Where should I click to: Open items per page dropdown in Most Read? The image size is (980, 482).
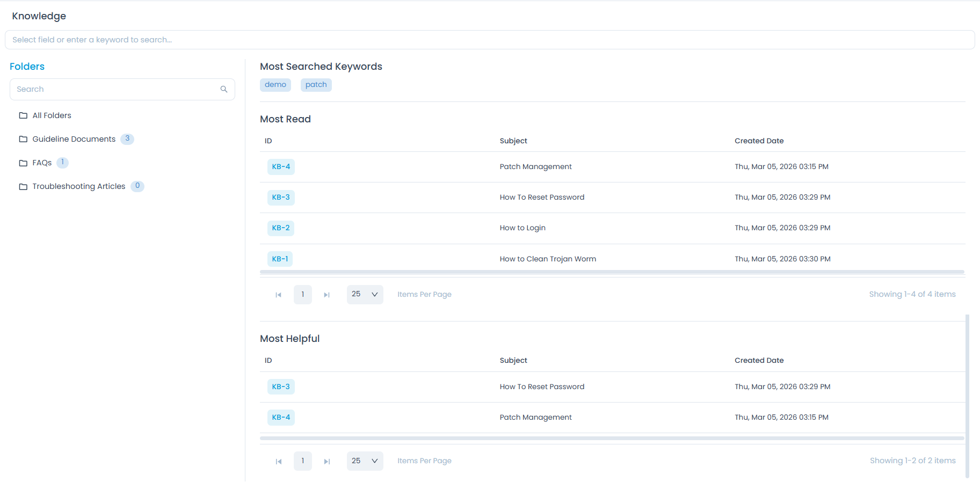pos(365,294)
